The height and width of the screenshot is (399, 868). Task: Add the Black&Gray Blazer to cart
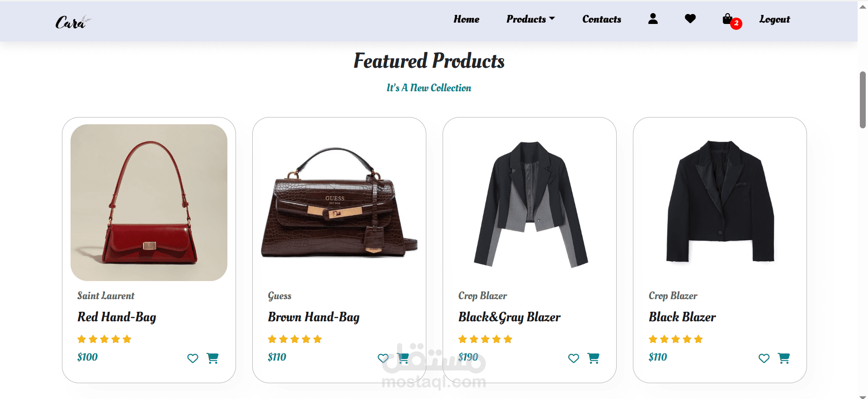click(x=594, y=358)
